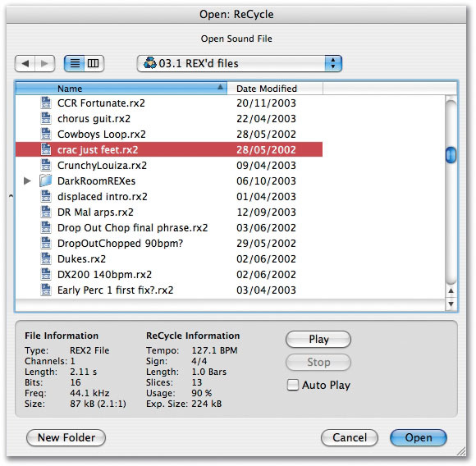Select the file name chorus guit.rx2
The image size is (476, 466).
pyautogui.click(x=94, y=119)
